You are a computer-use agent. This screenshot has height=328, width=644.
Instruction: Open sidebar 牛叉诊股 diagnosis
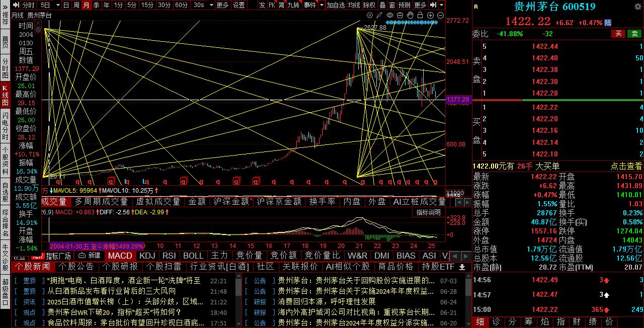(5, 258)
